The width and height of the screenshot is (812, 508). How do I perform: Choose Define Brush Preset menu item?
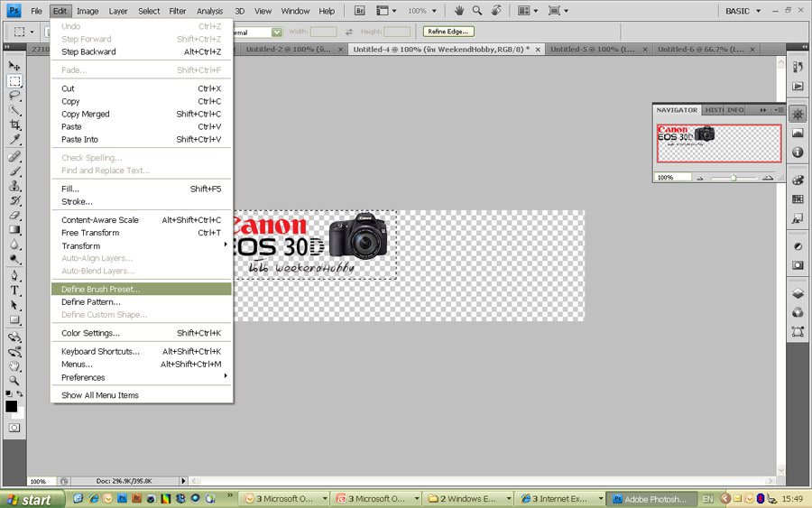click(x=100, y=289)
